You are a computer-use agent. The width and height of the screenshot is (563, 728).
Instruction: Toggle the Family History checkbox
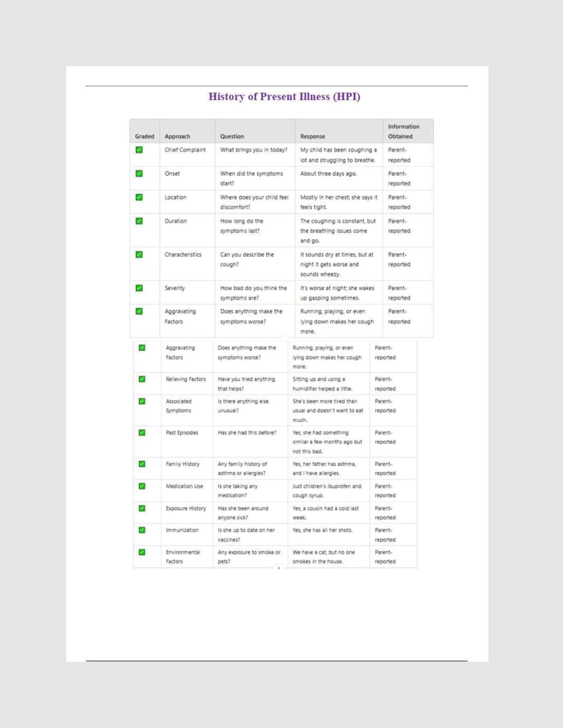pyautogui.click(x=142, y=464)
